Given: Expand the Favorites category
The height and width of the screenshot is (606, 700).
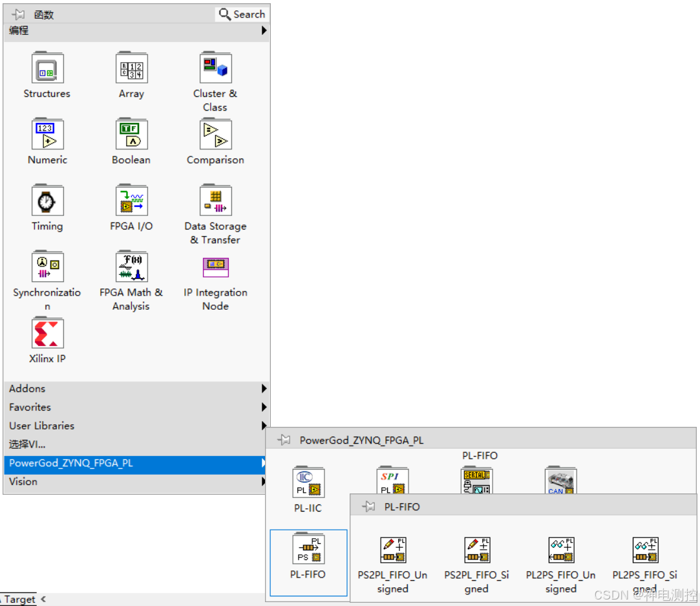Looking at the screenshot, I should (135, 407).
